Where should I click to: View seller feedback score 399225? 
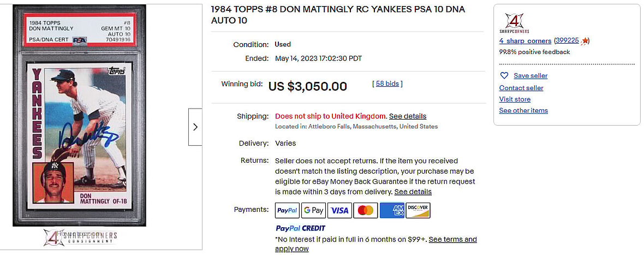click(x=567, y=41)
